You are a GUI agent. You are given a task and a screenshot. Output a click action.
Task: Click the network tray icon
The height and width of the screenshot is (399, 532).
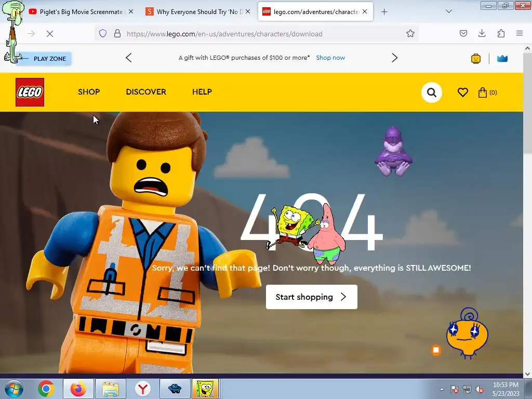[x=467, y=389]
